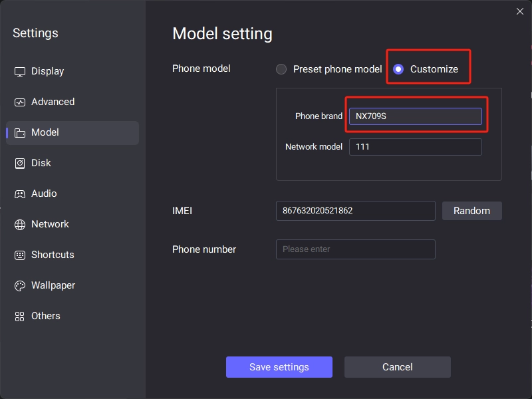Generate a Random IMEI
532x399 pixels.
click(x=471, y=211)
